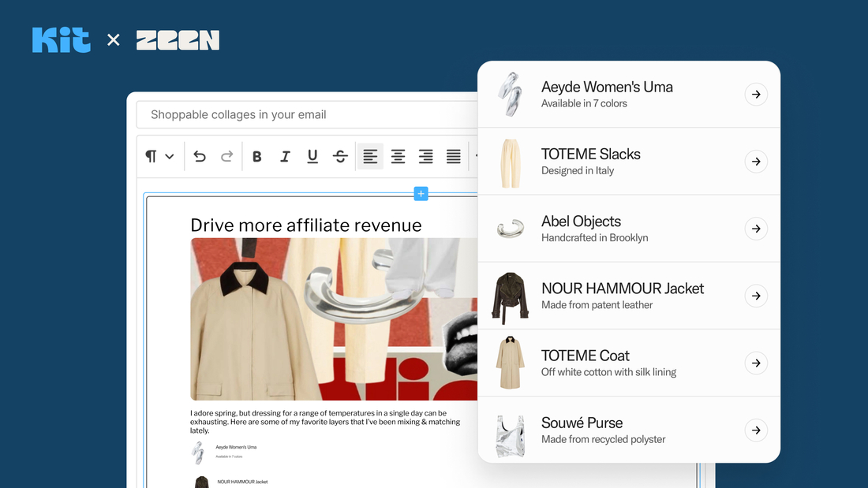Select 'Souwé Purse' product title
868x488 pixels.
[582, 423]
